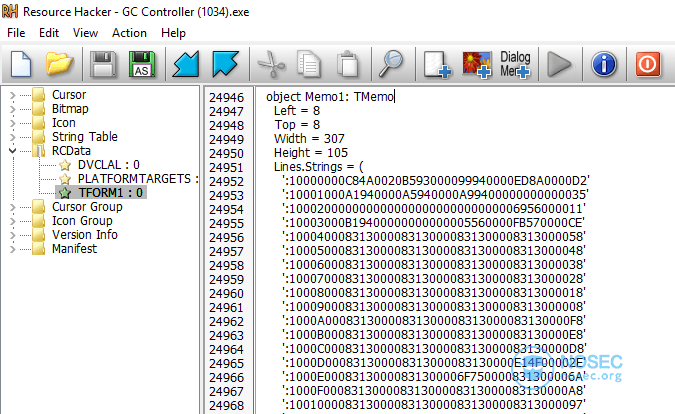Click line number 24968 in gutter

click(226, 405)
